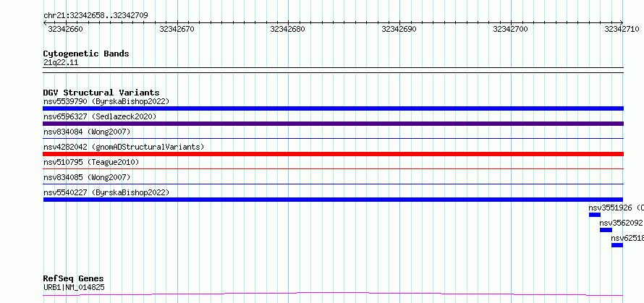The height and width of the screenshot is (303, 644).
Task: Click the purple bar for nsv6596327
Action: pyautogui.click(x=333, y=124)
